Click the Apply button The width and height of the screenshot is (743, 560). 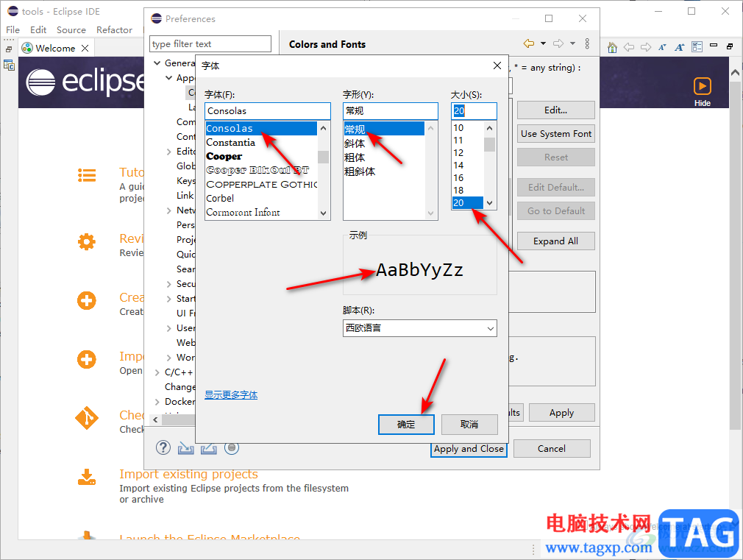coord(561,413)
